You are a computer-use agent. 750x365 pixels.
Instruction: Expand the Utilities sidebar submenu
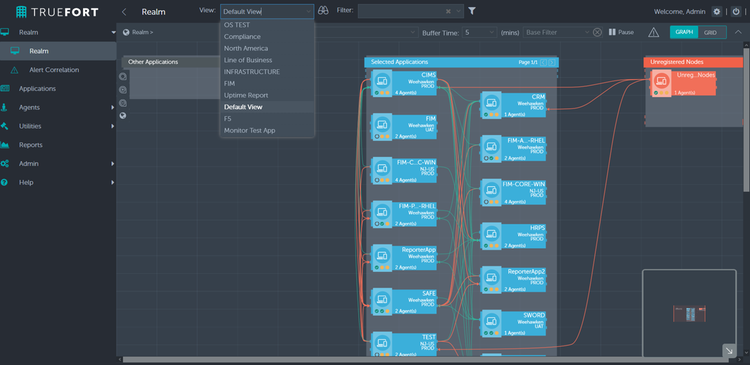click(113, 126)
